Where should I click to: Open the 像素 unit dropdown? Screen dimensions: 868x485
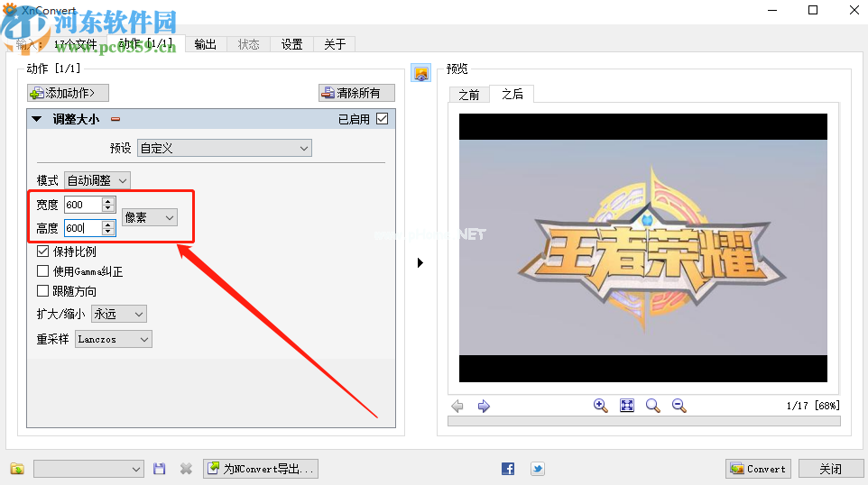pos(150,217)
